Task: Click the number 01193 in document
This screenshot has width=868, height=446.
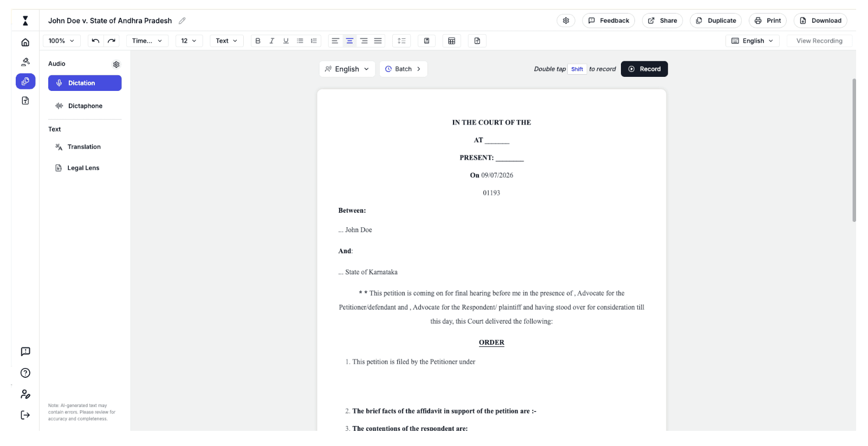Action: pos(491,193)
